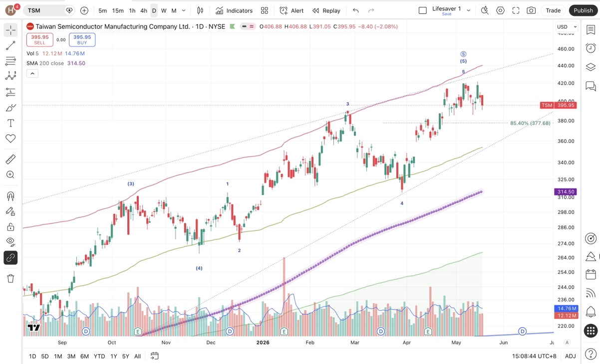Expand the timeframe dropdown chevron
The width and height of the screenshot is (600, 364).
[x=184, y=10]
